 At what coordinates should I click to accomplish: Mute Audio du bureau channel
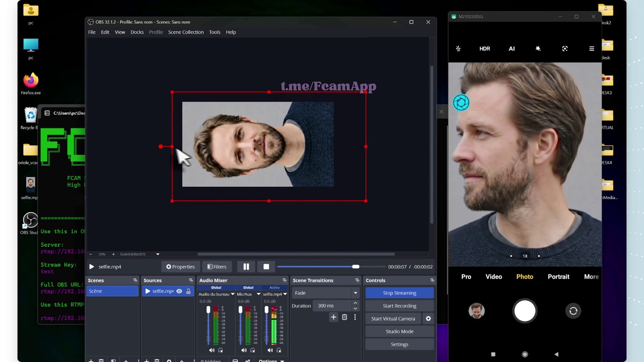(x=211, y=350)
